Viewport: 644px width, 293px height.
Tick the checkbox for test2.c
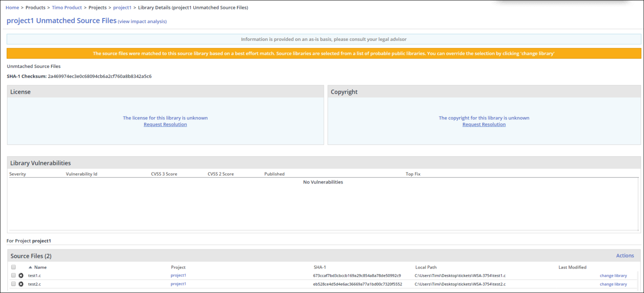pyautogui.click(x=13, y=284)
